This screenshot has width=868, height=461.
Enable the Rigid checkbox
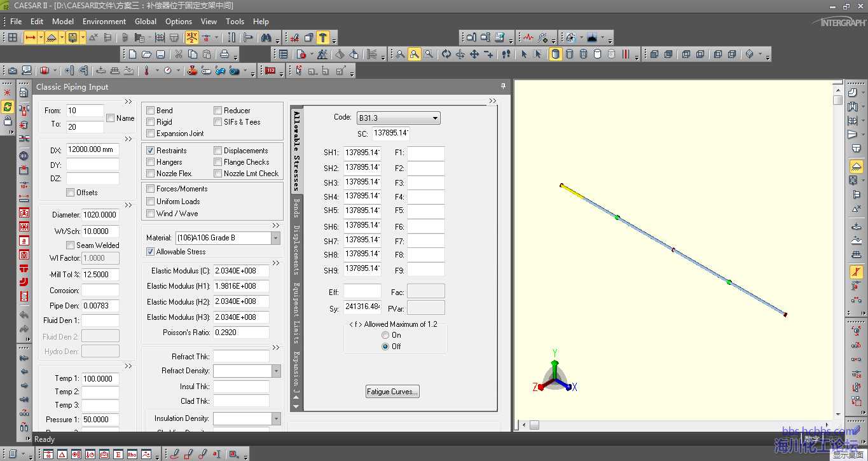point(151,122)
